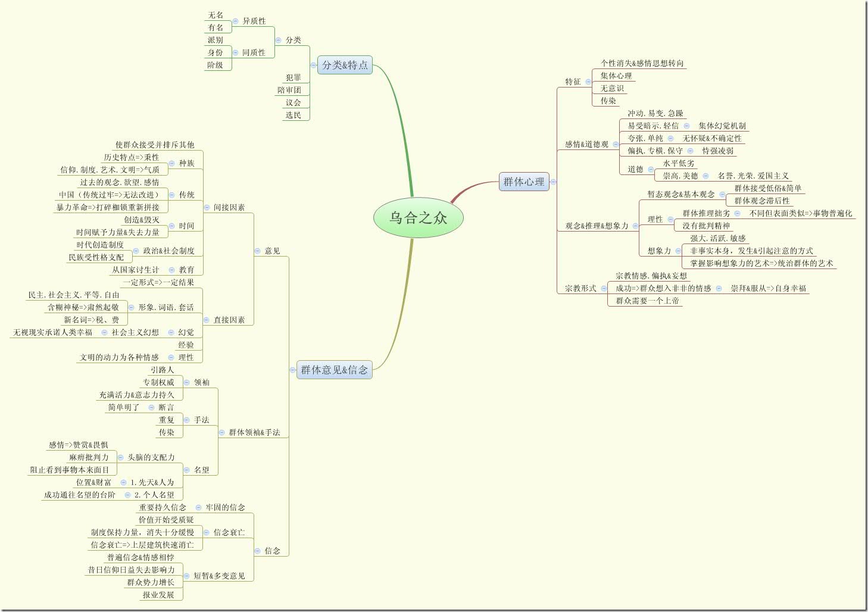This screenshot has height=612, width=868.
Task: Select the 个性消失&感情思想转向 node
Action: click(x=642, y=63)
